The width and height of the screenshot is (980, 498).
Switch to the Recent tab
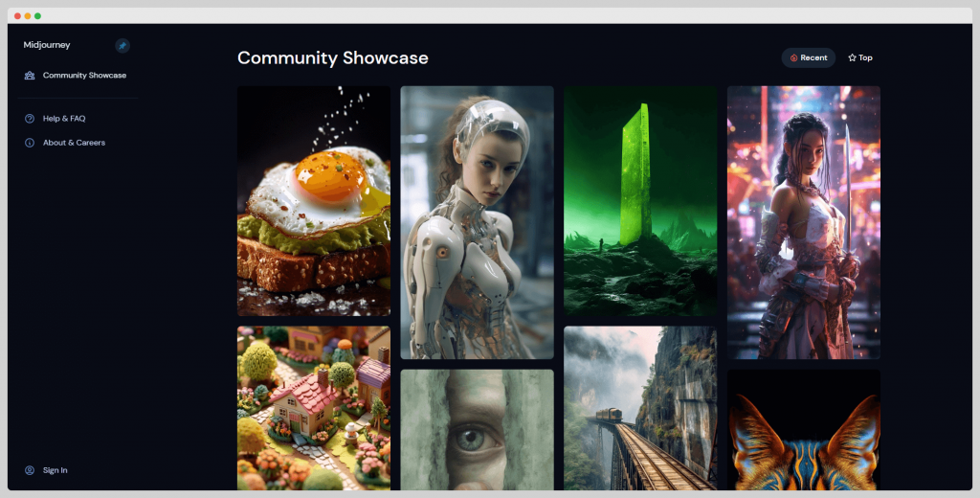[809, 58]
